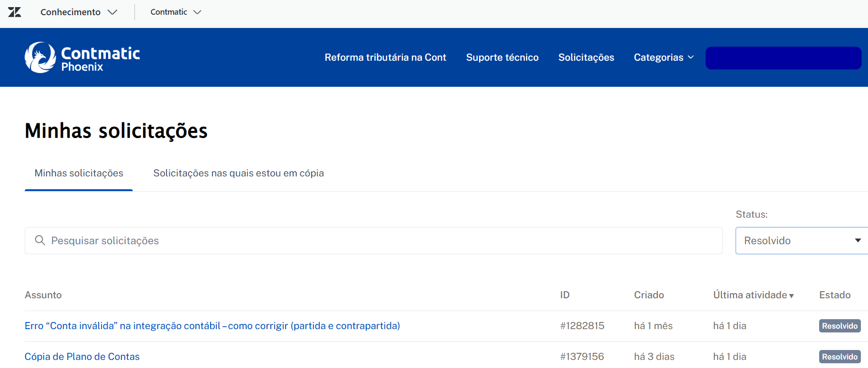Click the 'há 1 mês' created cell

[x=653, y=326]
